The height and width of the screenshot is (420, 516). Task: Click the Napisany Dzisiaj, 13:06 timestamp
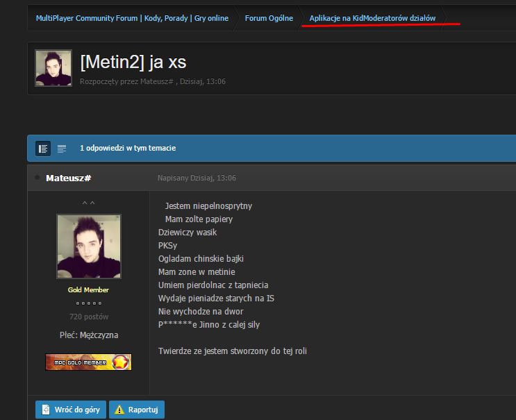point(197,178)
